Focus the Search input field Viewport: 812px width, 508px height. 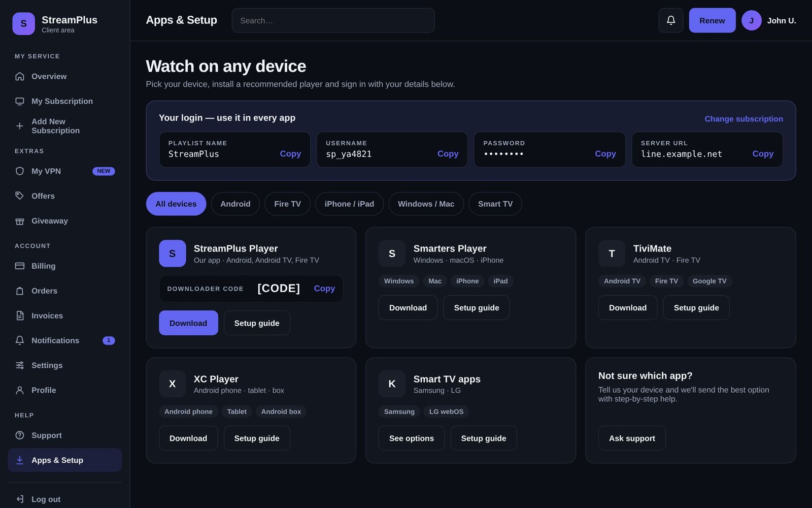(333, 20)
